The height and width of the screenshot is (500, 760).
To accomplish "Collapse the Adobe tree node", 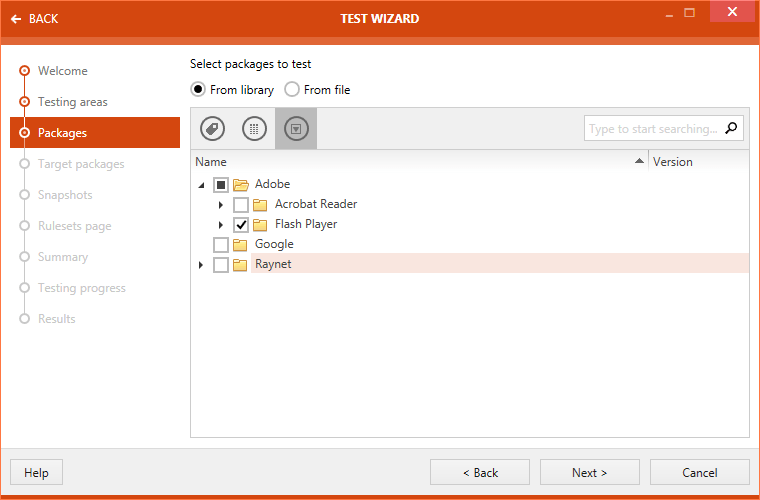I will [x=202, y=185].
